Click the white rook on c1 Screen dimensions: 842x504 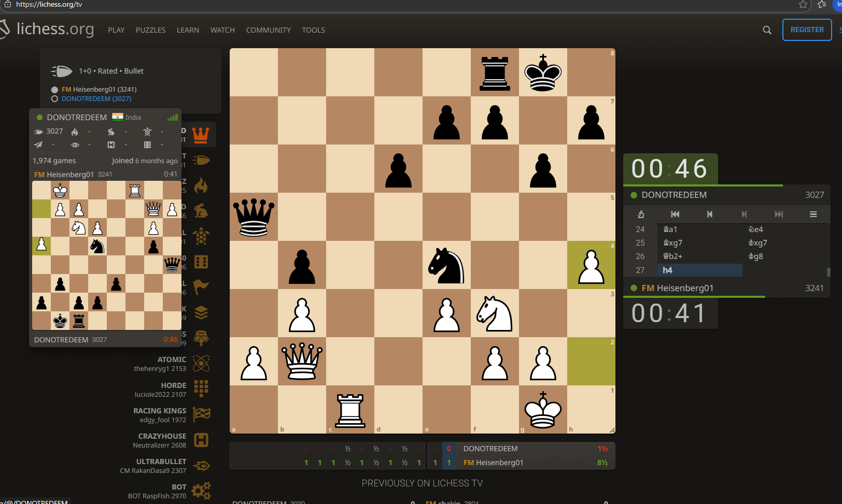coord(350,410)
